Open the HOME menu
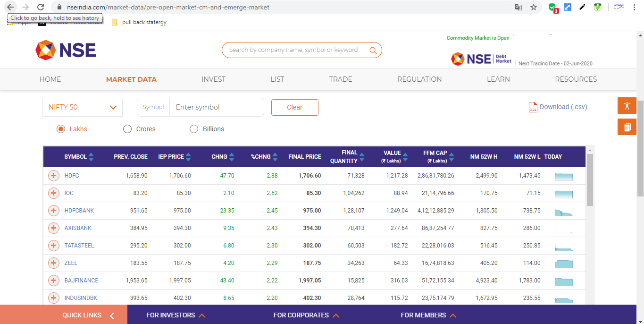Screen dimensions: 644x324 coord(50,79)
